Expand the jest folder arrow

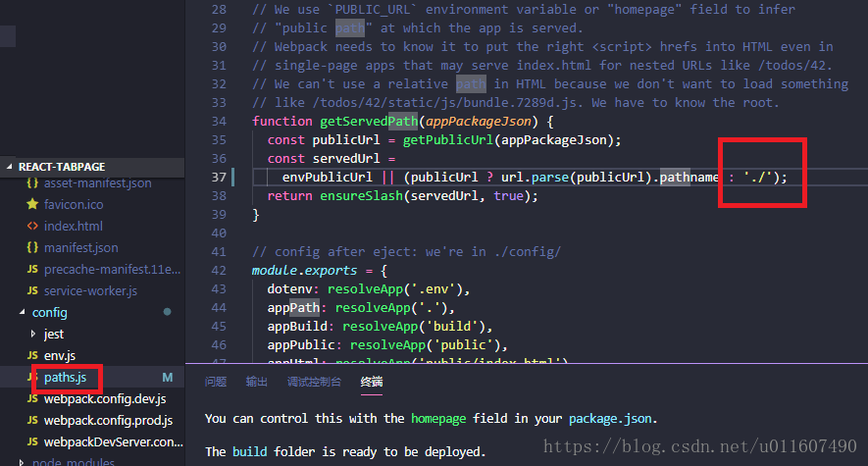32,334
